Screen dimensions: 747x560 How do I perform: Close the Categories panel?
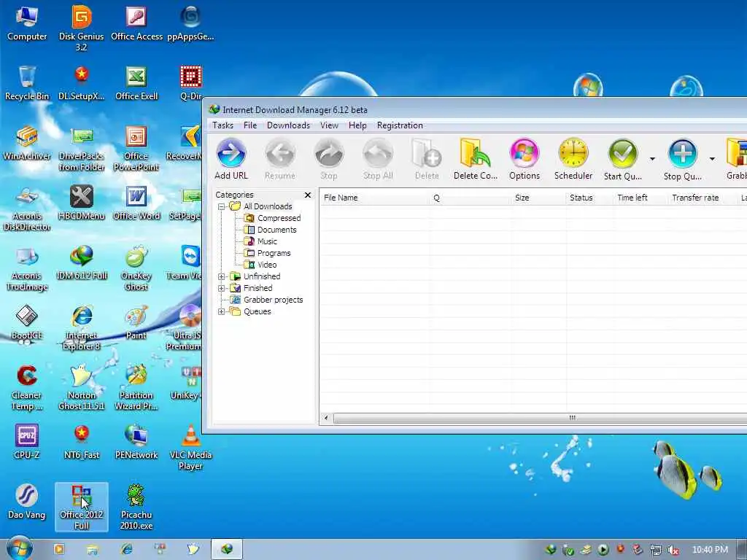click(308, 195)
